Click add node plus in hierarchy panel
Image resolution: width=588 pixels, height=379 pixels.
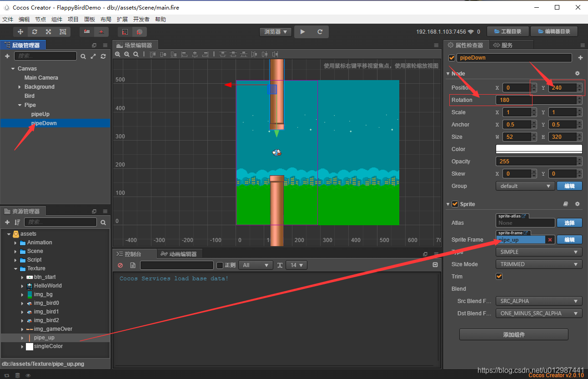(x=7, y=56)
